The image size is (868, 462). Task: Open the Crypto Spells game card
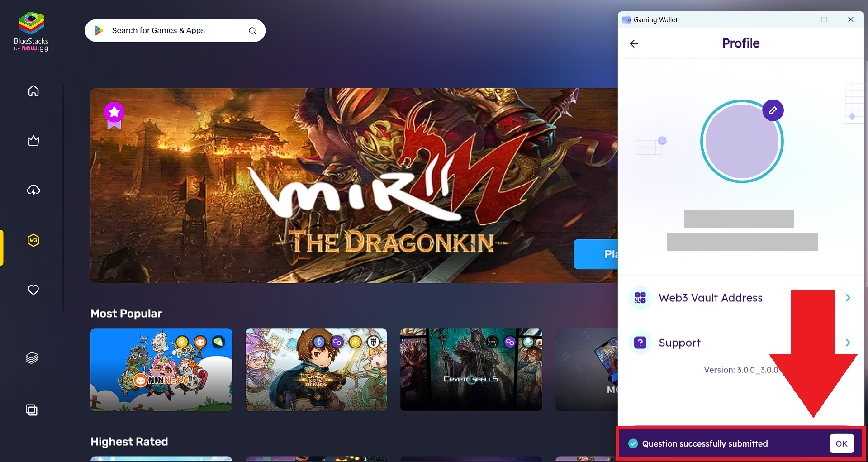click(x=471, y=369)
